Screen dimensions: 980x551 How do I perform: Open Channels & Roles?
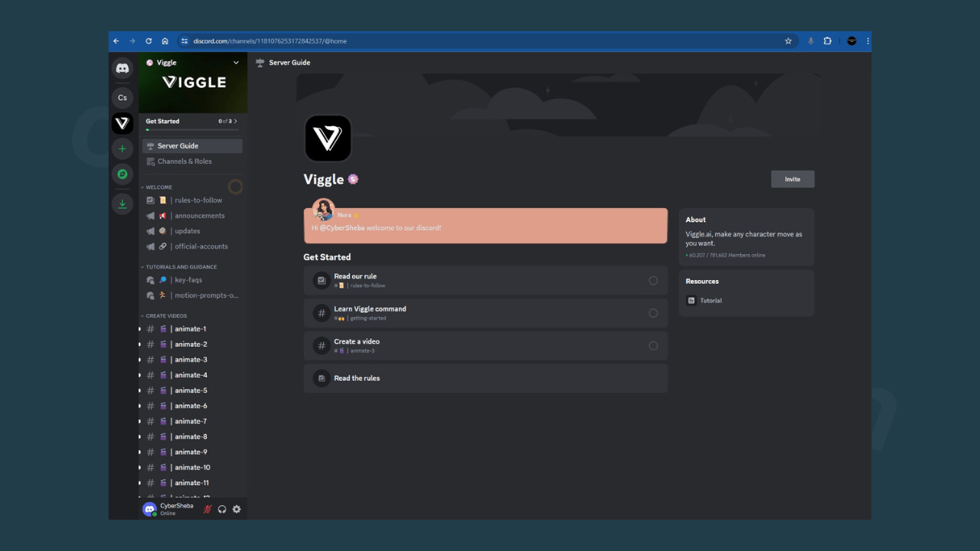tap(192, 161)
